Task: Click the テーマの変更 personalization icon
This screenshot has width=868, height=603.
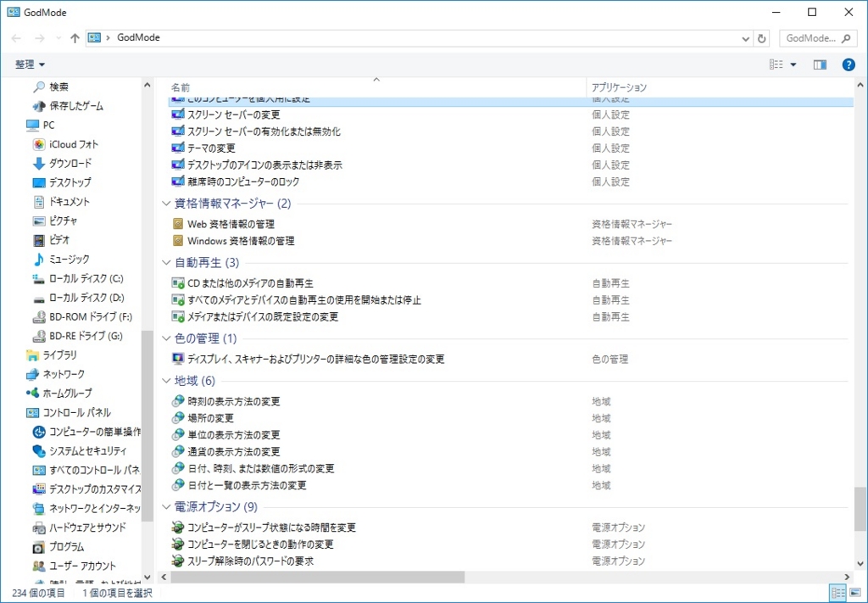Action: [178, 148]
